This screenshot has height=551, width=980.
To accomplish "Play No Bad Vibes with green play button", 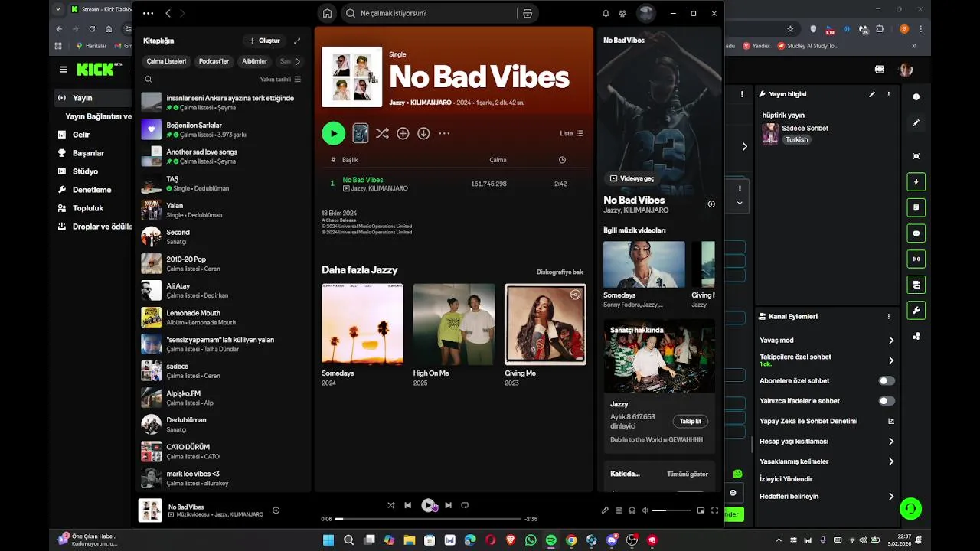I will coord(333,133).
